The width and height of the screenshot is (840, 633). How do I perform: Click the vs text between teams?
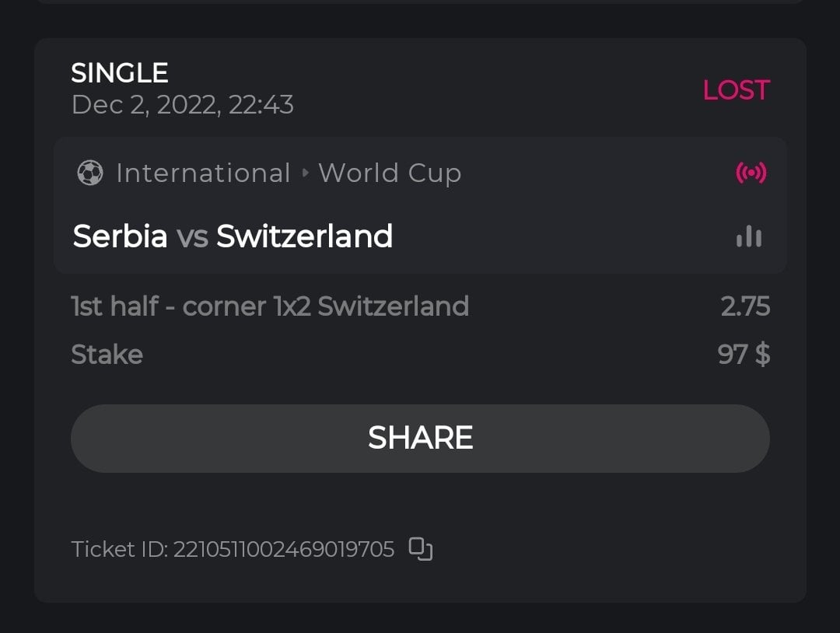192,236
